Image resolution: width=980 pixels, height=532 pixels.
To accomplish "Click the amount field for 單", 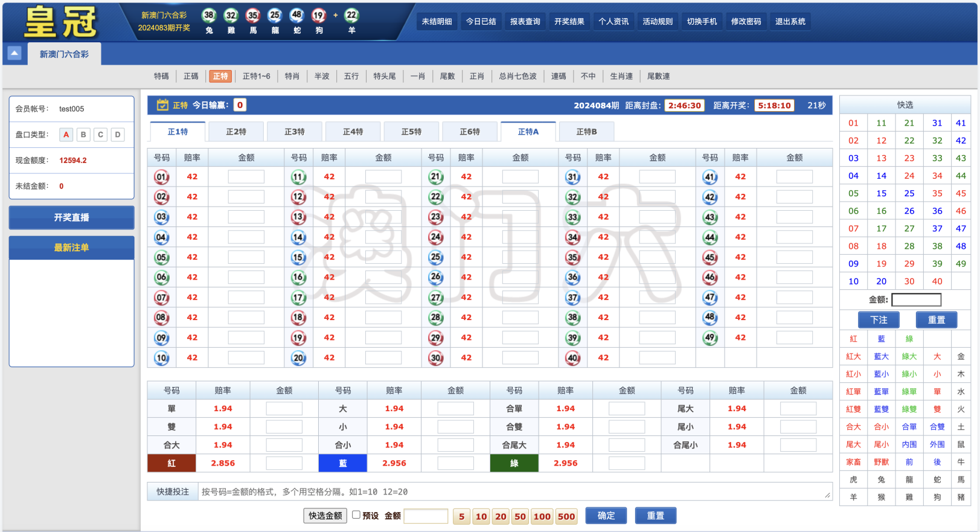I will point(284,409).
